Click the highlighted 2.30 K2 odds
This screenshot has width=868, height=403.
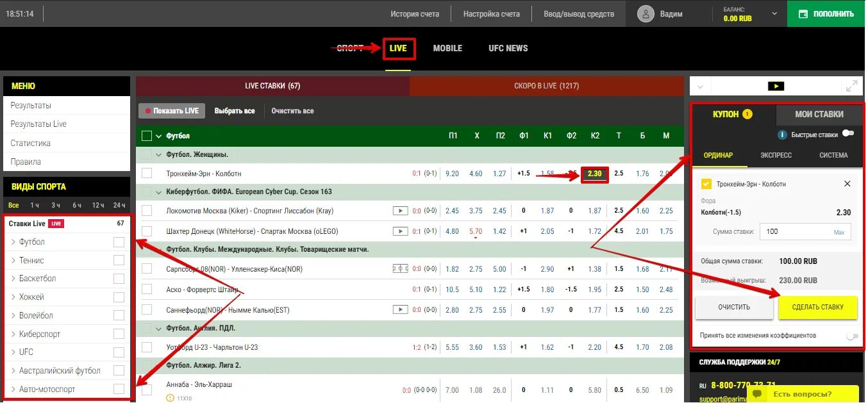(595, 174)
